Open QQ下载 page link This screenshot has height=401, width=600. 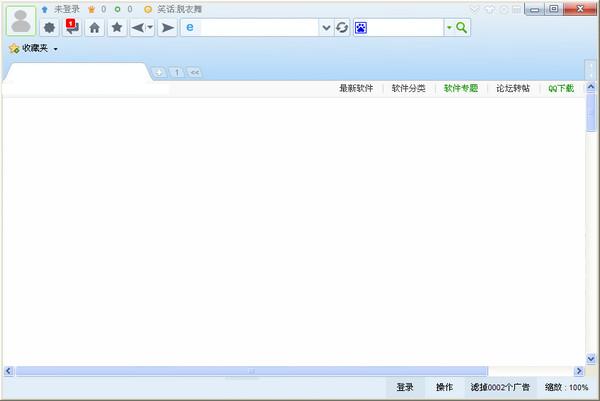[561, 88]
